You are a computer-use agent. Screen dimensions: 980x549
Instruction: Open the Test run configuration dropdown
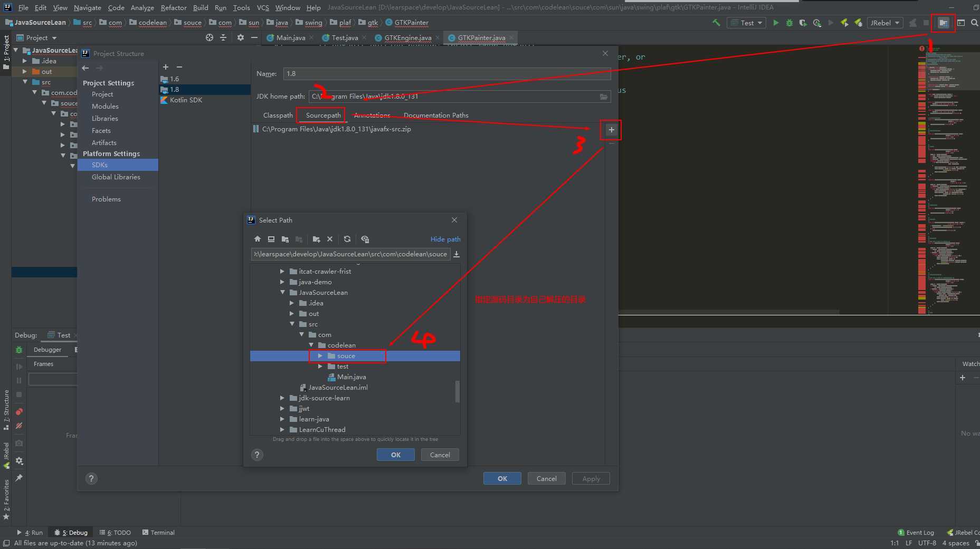point(747,23)
